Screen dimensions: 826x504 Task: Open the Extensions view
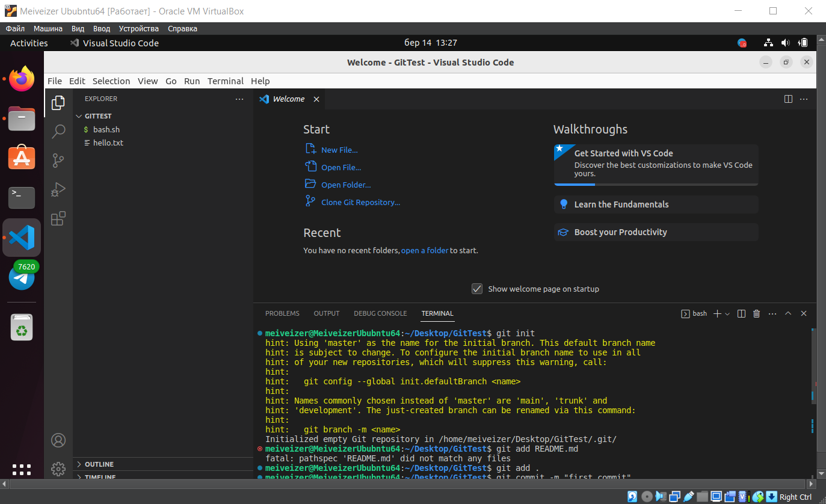coord(58,218)
